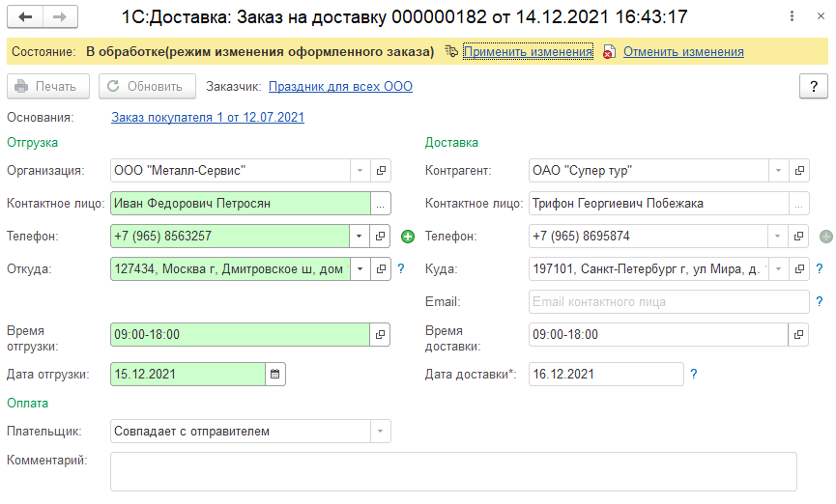Viewport: 836px width, 504px height.
Task: Open Заказ покупателя 1 от 12.07.2021 link
Action: click(208, 117)
